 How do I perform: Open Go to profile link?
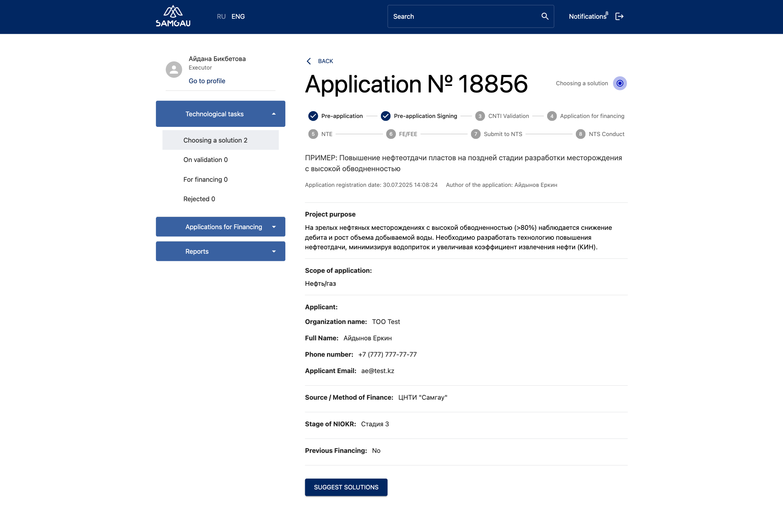pyautogui.click(x=207, y=81)
